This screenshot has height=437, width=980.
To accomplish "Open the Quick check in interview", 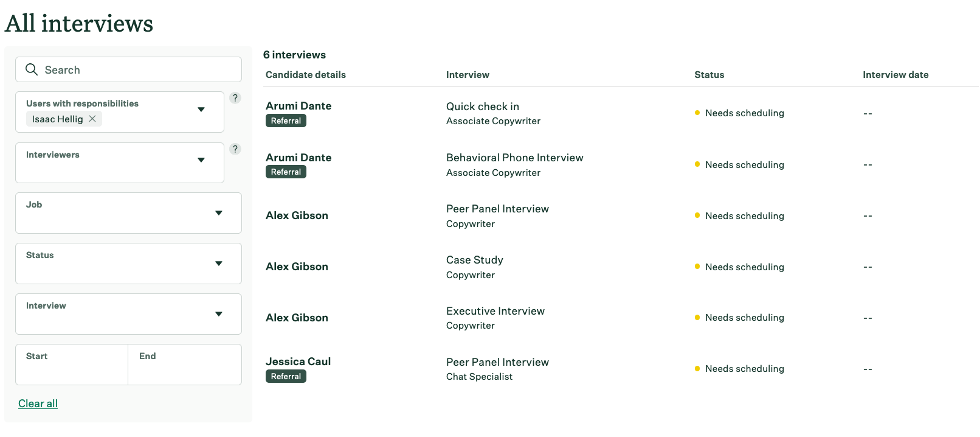I will tap(483, 107).
